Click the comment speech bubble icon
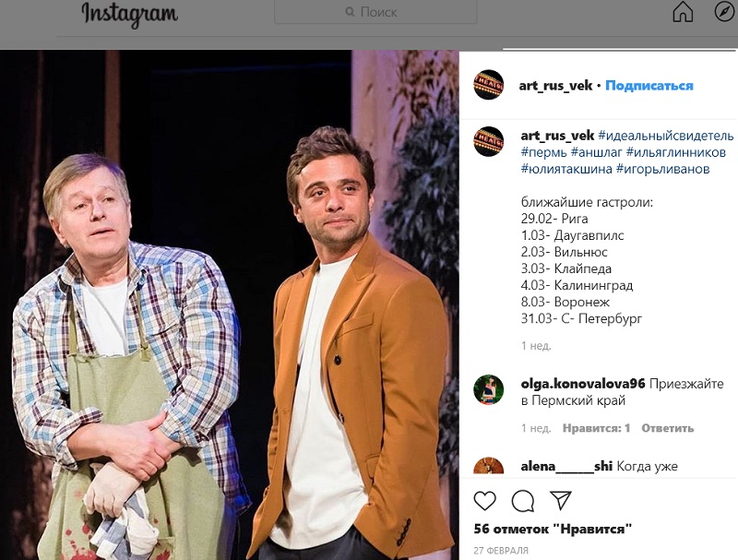 pos(523,501)
